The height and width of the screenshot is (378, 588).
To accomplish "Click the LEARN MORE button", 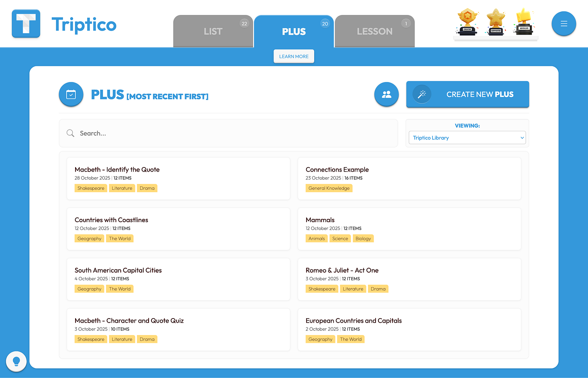I will 294,57.
